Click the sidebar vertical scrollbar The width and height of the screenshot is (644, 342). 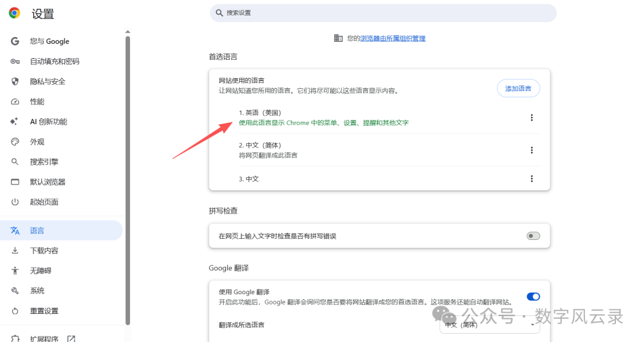[x=128, y=180]
